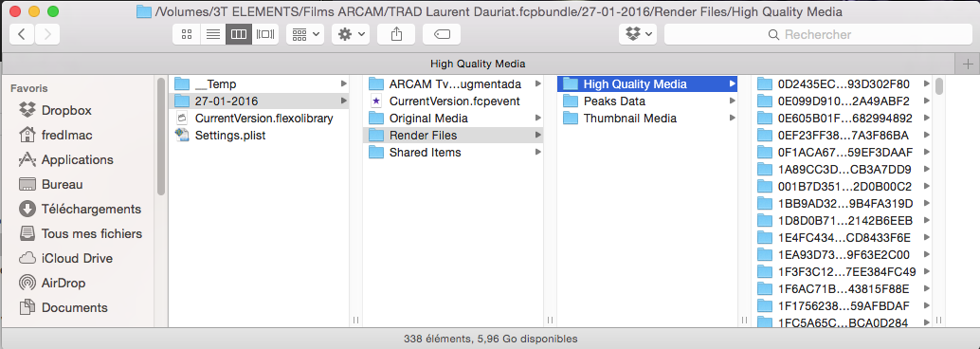This screenshot has height=349, width=980.
Task: Select folder 0EF23FF38...7A3F86BA
Action: click(x=842, y=135)
